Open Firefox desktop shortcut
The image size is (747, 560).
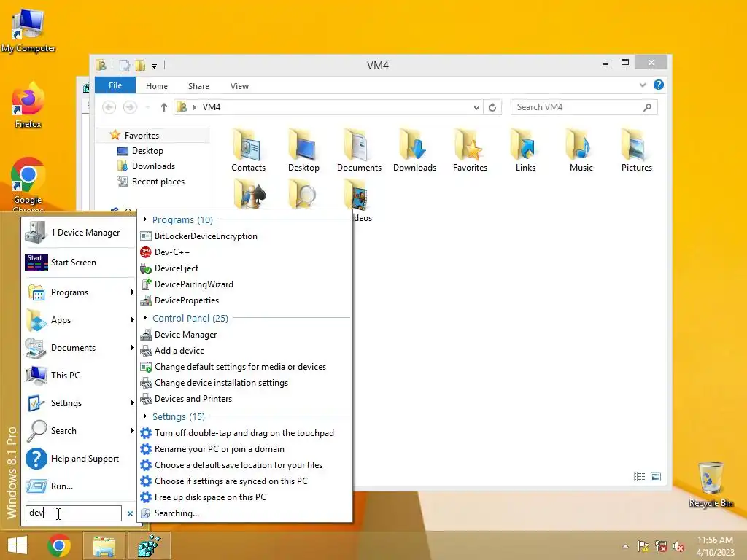pyautogui.click(x=28, y=105)
